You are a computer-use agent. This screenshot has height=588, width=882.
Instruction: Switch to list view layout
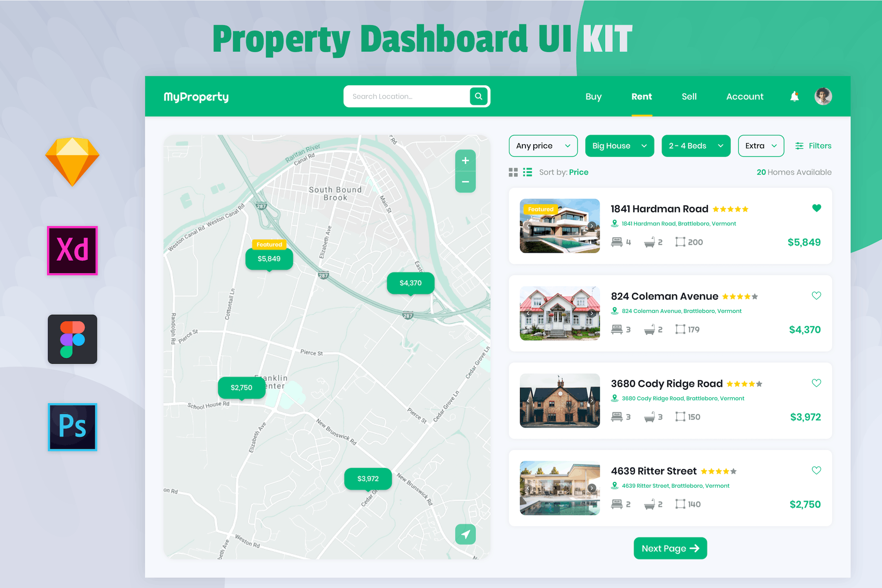pyautogui.click(x=527, y=172)
